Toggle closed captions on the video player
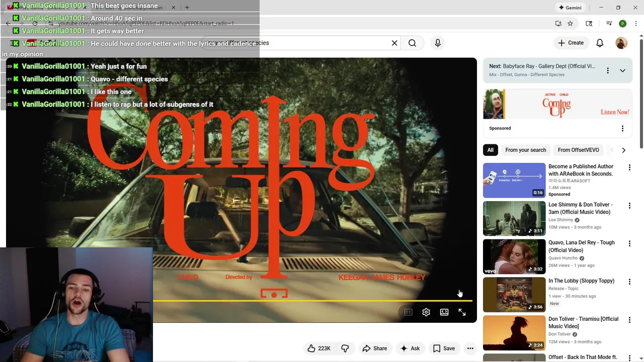644x362 pixels. (408, 312)
